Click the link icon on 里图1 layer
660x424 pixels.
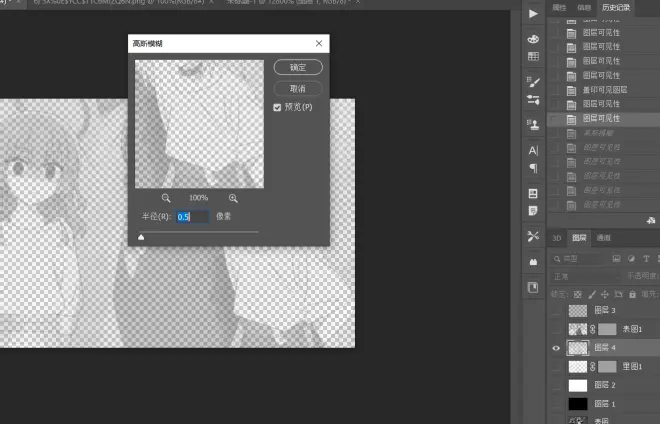coord(592,367)
